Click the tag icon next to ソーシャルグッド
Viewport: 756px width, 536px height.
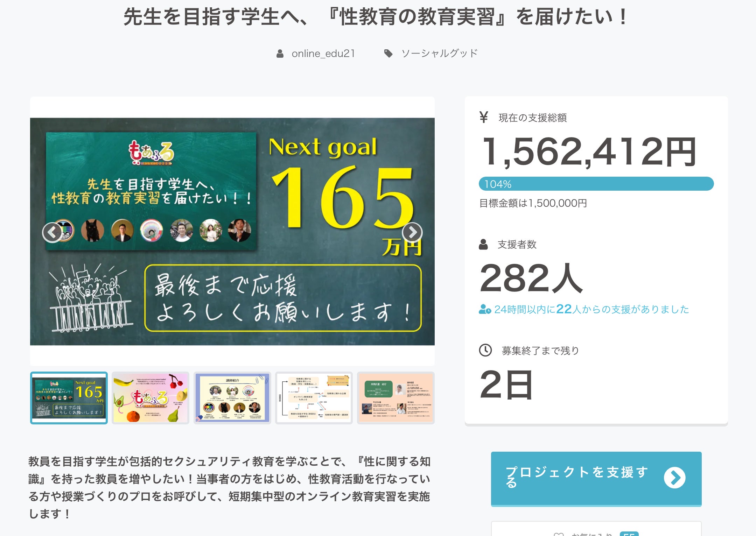(388, 54)
